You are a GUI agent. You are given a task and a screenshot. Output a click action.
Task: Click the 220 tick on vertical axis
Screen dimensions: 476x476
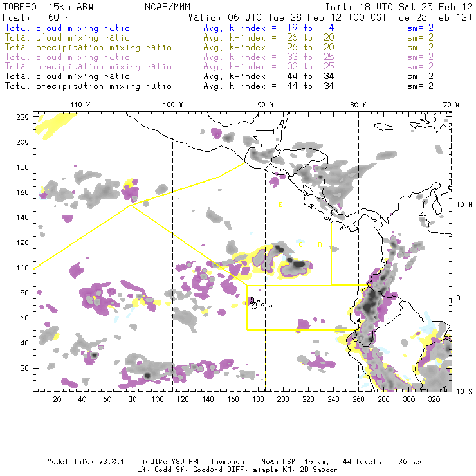click(23, 116)
